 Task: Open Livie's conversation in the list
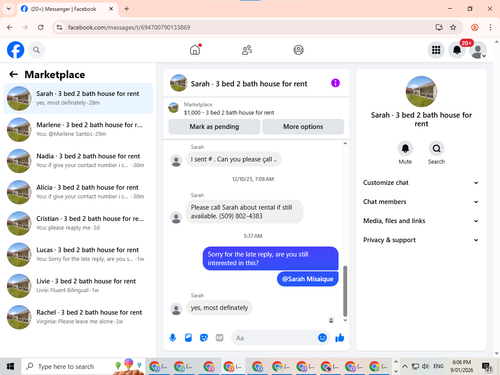click(78, 286)
